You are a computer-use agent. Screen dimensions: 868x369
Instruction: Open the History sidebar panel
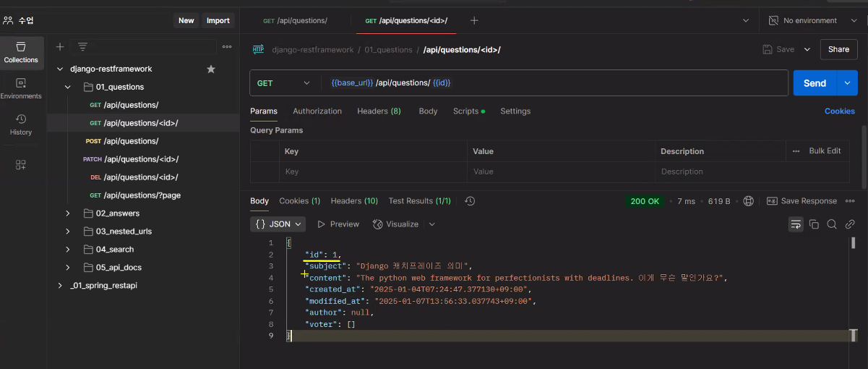point(21,124)
